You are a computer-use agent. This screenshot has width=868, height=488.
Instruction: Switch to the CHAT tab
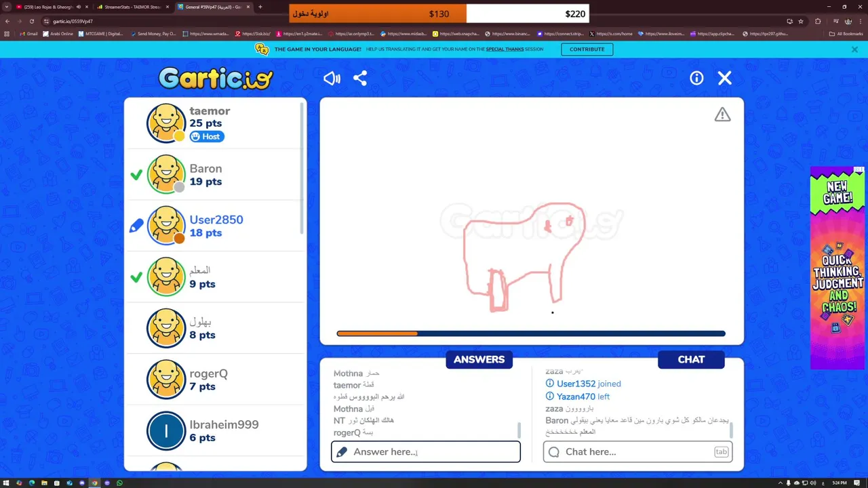pyautogui.click(x=691, y=360)
